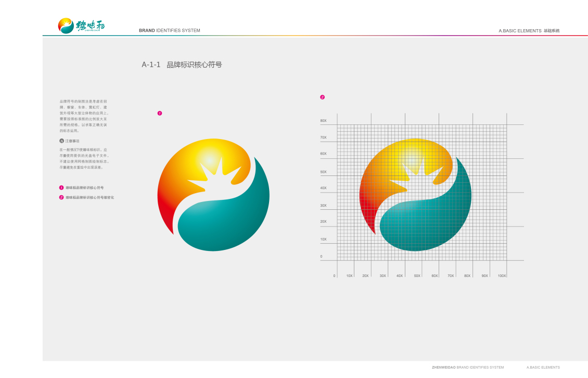Click the "10X" label on the horizontal axis
This screenshot has height=378, width=588.
pos(349,276)
